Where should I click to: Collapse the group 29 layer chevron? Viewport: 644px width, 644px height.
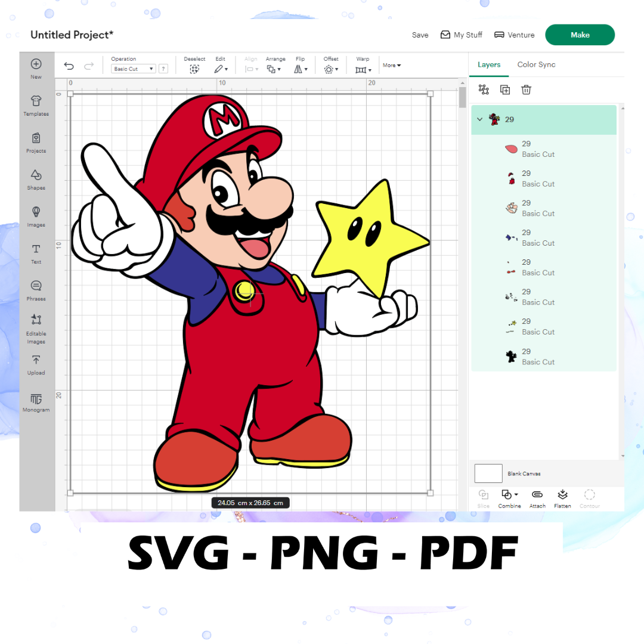click(x=479, y=119)
